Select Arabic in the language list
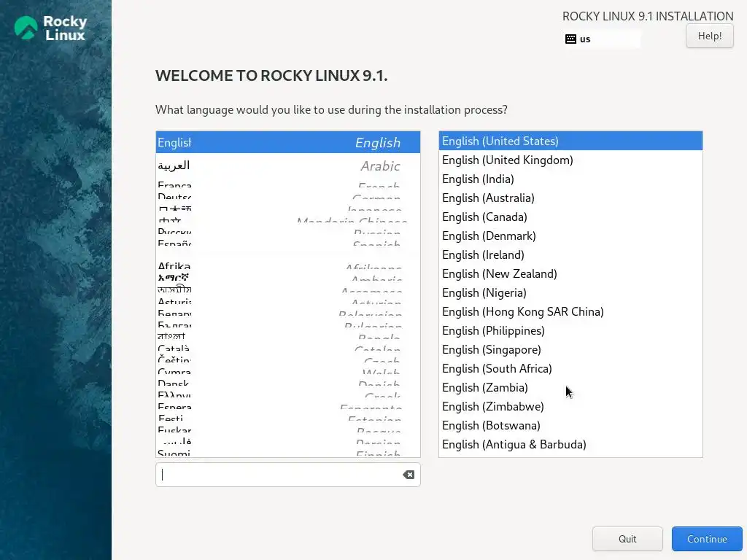747x560 pixels. [287, 166]
